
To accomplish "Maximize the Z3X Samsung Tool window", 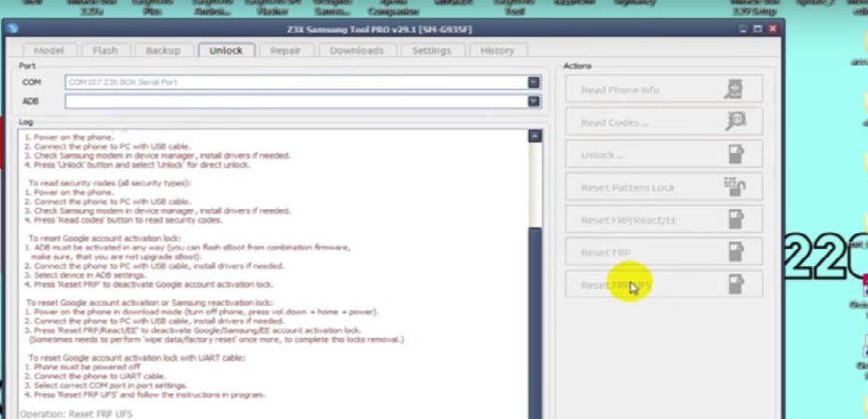I will coord(757,29).
